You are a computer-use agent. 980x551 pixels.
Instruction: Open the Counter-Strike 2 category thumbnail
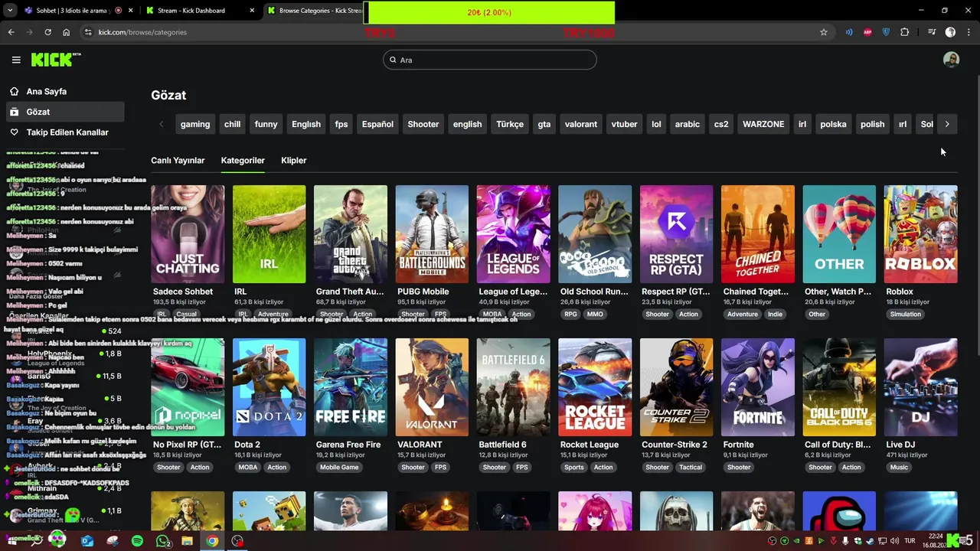pyautogui.click(x=676, y=387)
